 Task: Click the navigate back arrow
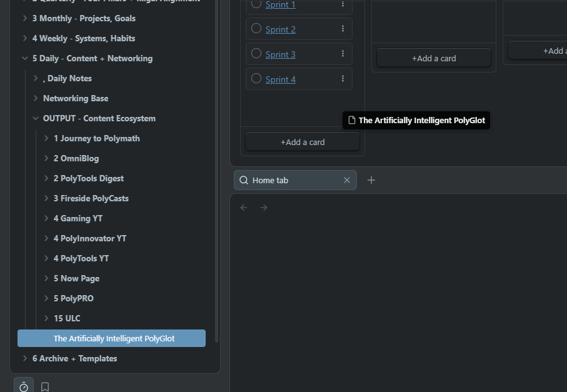(x=244, y=208)
